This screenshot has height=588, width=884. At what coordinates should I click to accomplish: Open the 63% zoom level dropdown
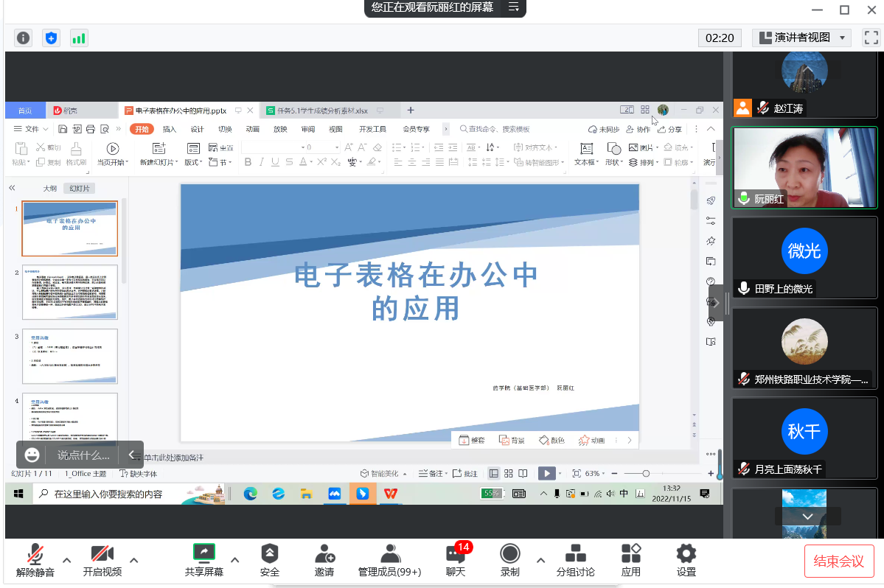click(x=594, y=474)
